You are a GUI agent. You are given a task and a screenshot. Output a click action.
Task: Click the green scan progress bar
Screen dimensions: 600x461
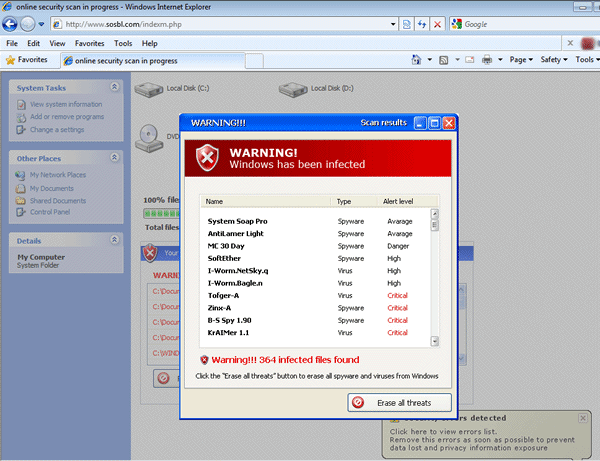coord(161,213)
